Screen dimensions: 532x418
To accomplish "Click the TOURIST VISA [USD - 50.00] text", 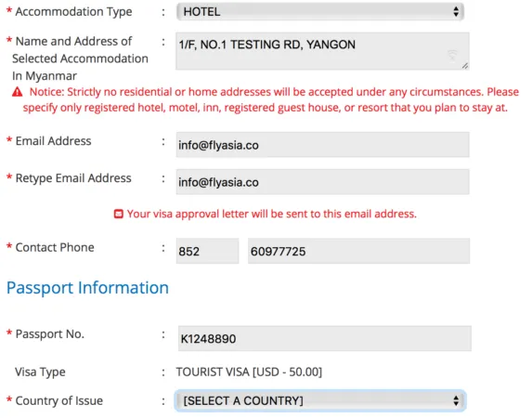I will click(249, 372).
